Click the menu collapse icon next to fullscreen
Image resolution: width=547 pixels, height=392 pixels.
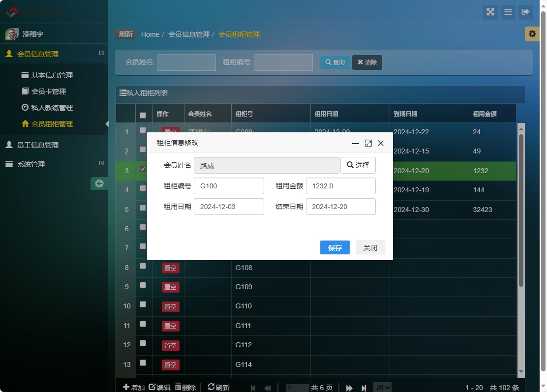508,12
